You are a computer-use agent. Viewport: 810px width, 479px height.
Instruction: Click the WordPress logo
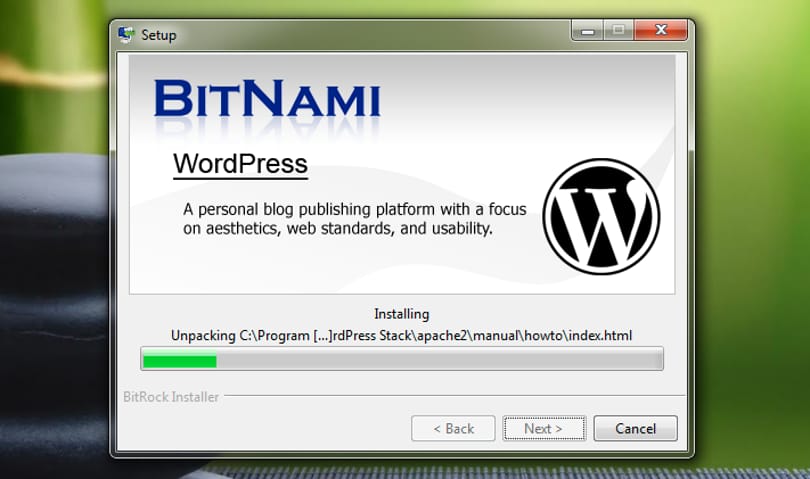[x=601, y=217]
